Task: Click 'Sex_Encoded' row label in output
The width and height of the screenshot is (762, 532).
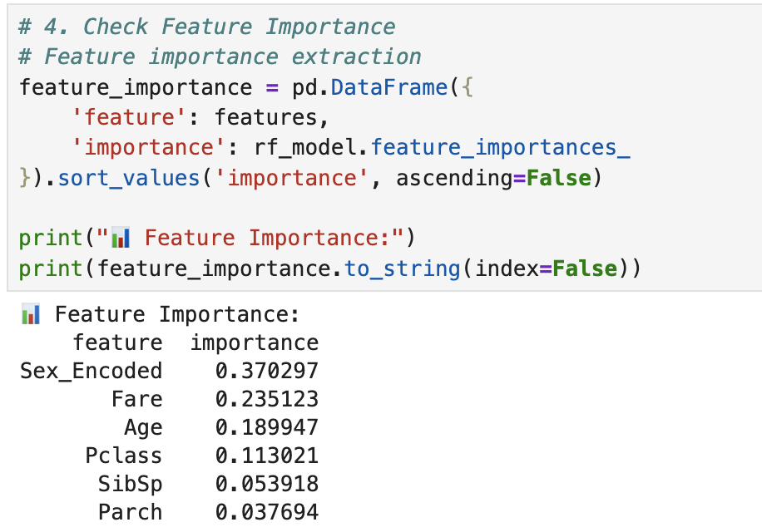Action: click(91, 372)
